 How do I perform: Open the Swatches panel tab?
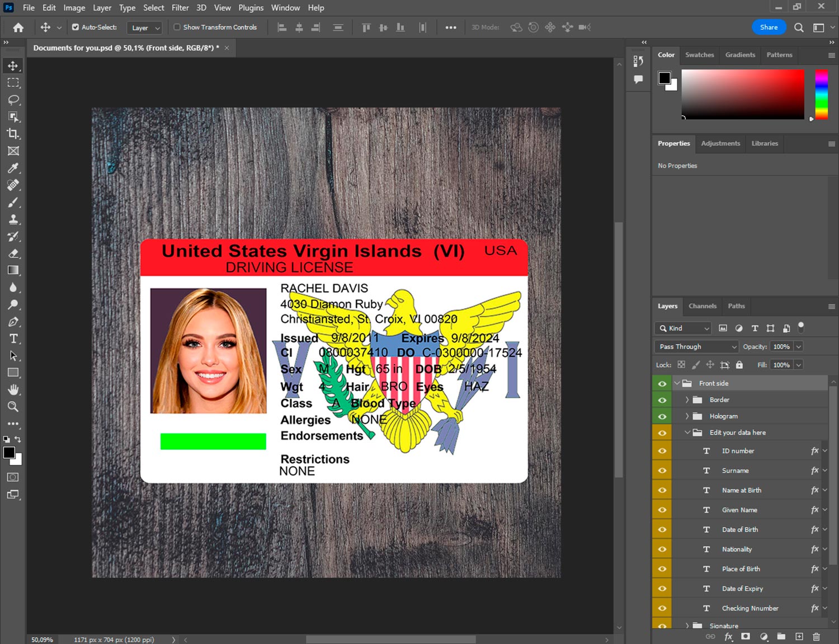pyautogui.click(x=699, y=55)
